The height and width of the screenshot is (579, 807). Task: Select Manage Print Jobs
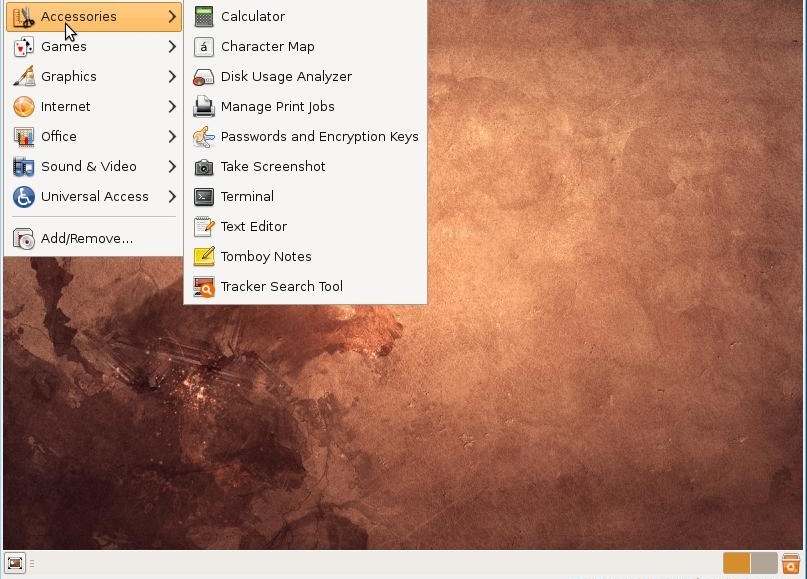click(305, 107)
